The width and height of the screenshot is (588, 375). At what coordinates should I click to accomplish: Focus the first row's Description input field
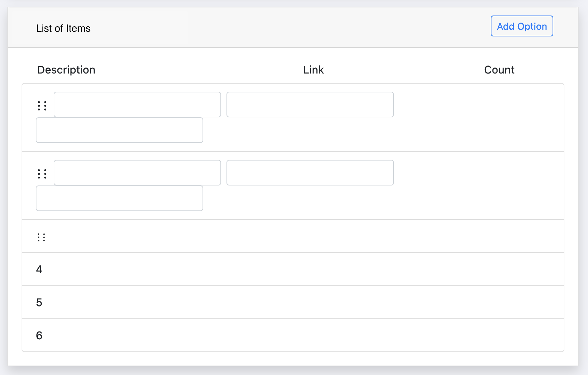(x=137, y=105)
